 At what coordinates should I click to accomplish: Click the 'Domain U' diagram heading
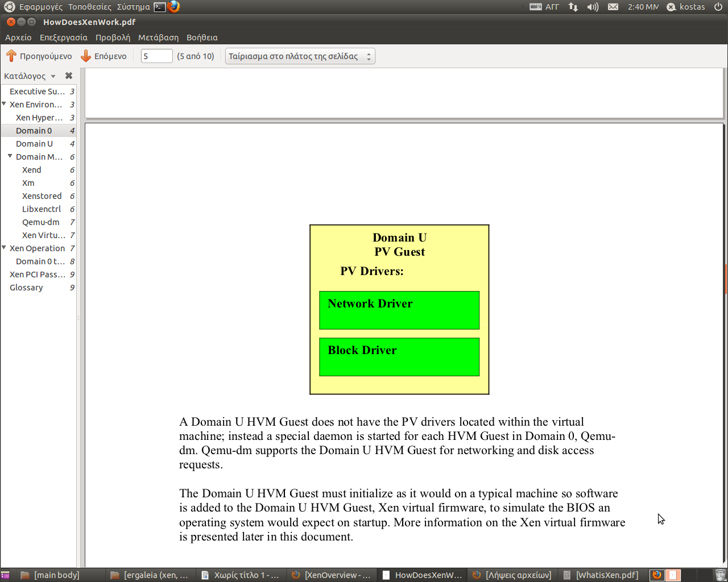pos(400,238)
